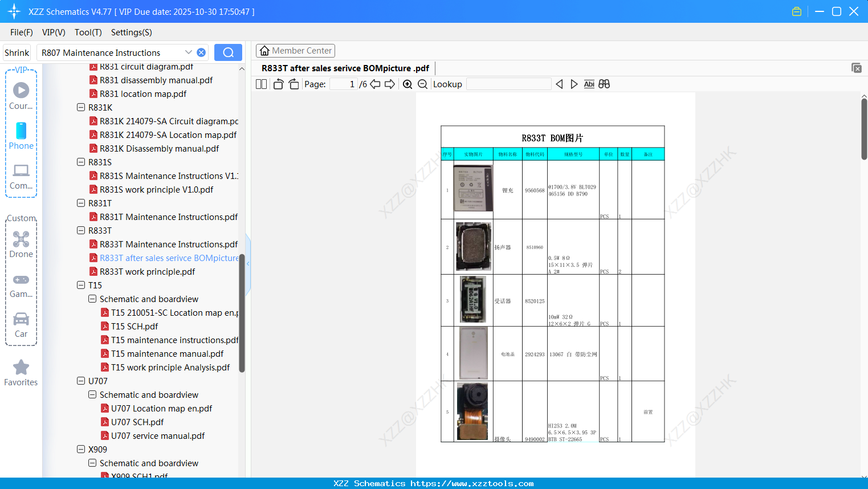868x489 pixels.
Task: Collapse the T15 folder
Action: tap(81, 285)
